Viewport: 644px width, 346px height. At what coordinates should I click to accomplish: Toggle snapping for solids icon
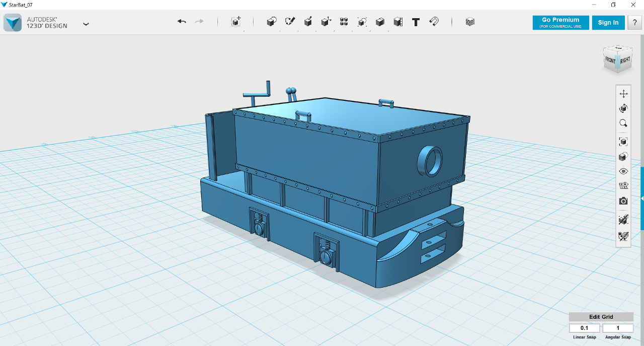[x=623, y=220]
